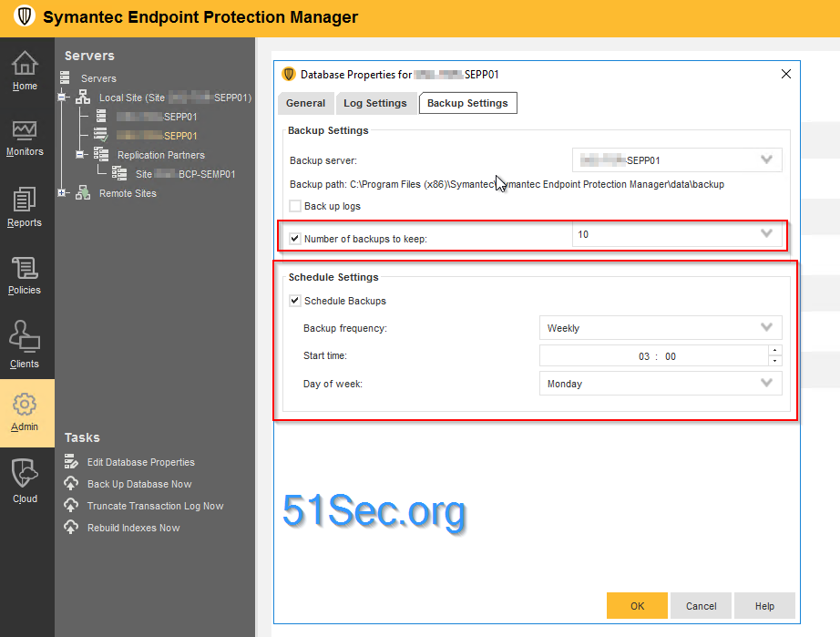This screenshot has width=840, height=637.
Task: Open the Cloud shield icon
Action: click(25, 473)
